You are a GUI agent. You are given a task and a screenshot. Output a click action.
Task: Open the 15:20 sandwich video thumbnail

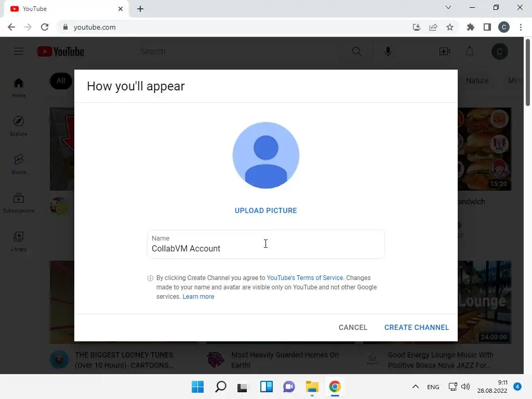pyautogui.click(x=485, y=149)
